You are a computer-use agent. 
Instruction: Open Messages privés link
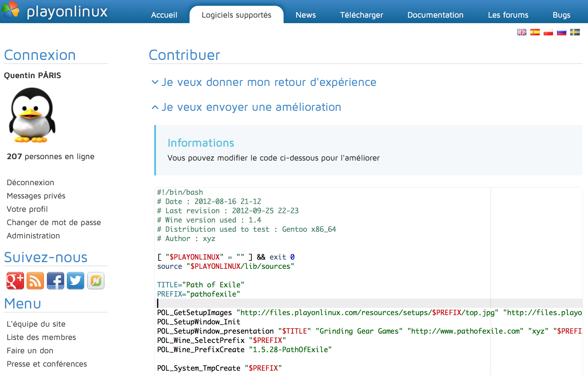pos(36,196)
